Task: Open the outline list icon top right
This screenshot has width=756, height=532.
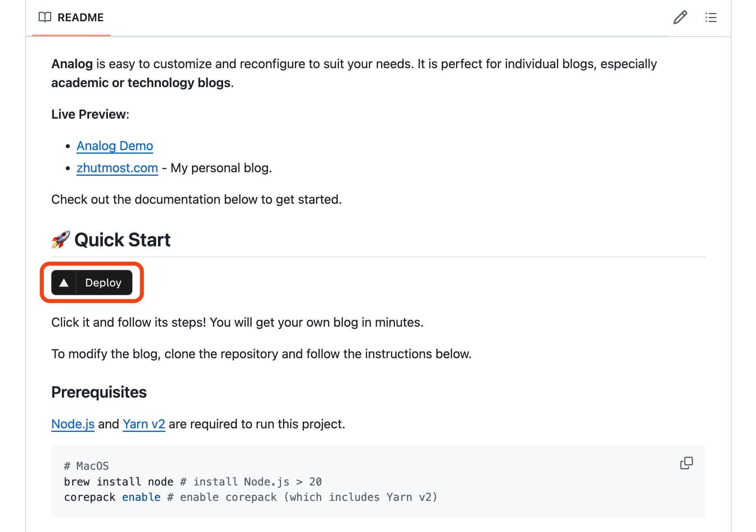Action: point(711,18)
